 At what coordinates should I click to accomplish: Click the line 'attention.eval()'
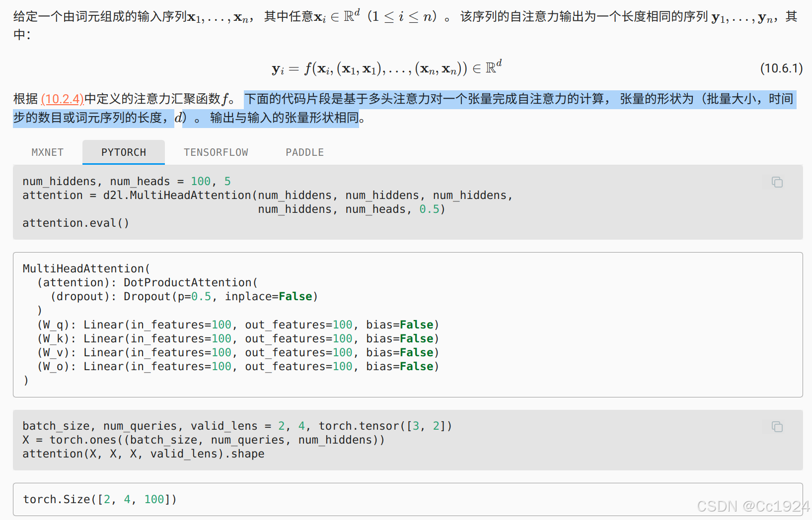pos(76,223)
